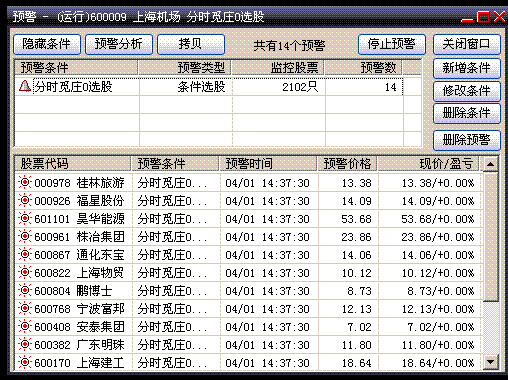Image resolution: width=508 pixels, height=380 pixels.
Task: Open 预警分析 analysis
Action: pyautogui.click(x=119, y=44)
